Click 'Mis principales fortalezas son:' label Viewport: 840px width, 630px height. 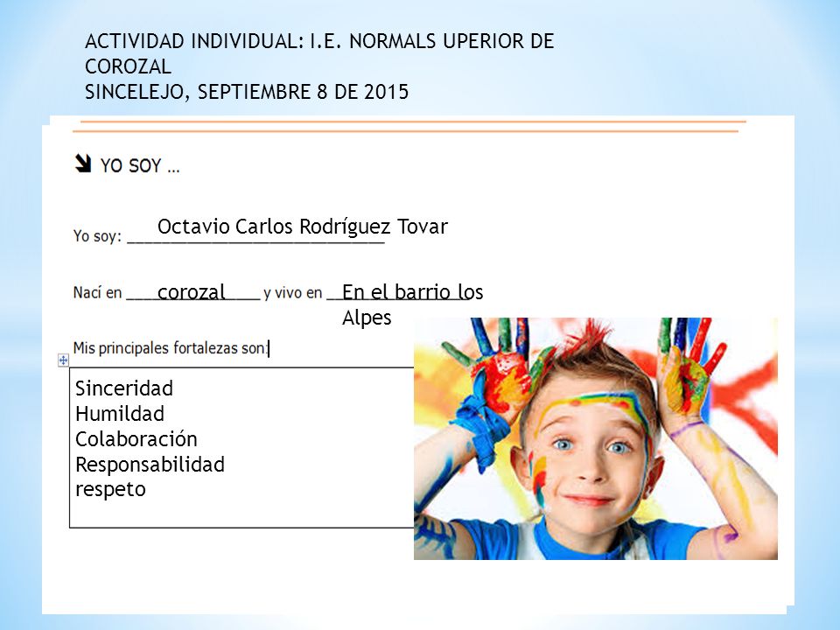(x=170, y=348)
